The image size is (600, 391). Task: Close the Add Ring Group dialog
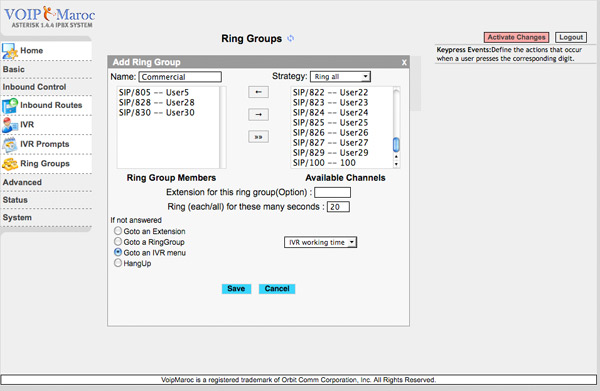point(404,62)
